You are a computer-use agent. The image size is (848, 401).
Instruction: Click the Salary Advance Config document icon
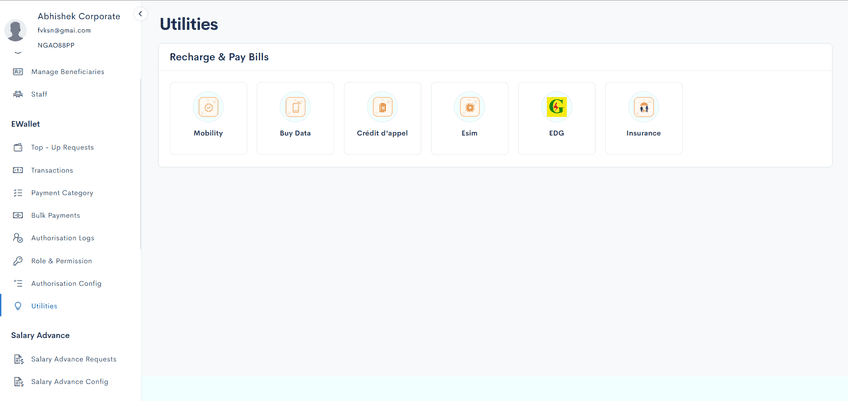18,382
